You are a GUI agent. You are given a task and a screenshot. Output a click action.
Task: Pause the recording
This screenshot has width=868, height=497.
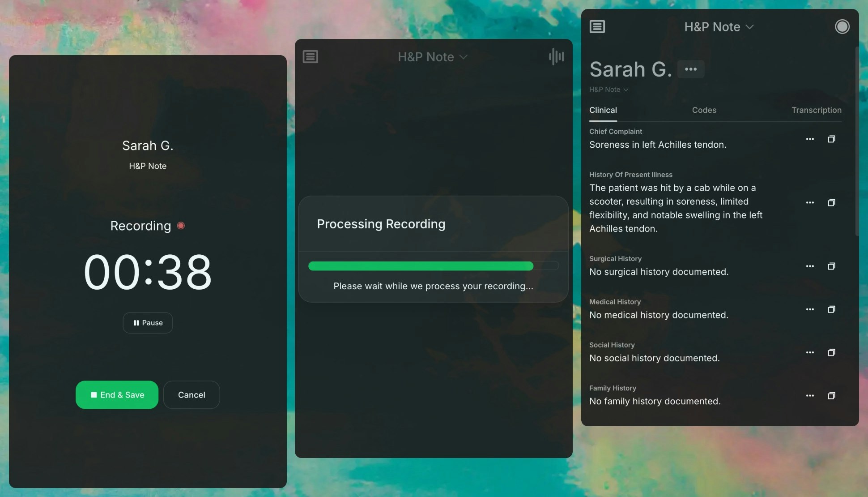(148, 323)
